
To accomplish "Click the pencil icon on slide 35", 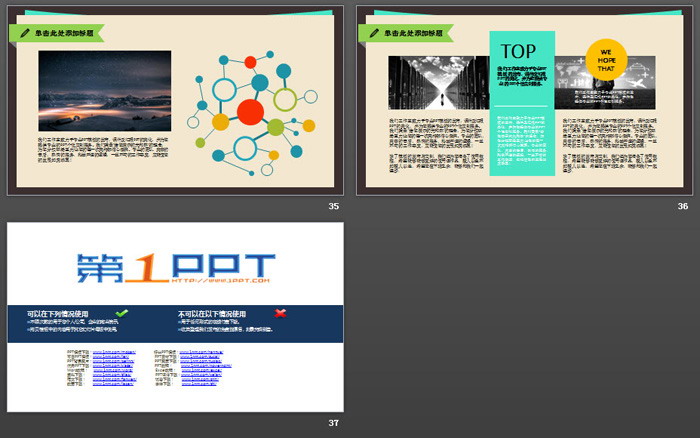I will [23, 33].
